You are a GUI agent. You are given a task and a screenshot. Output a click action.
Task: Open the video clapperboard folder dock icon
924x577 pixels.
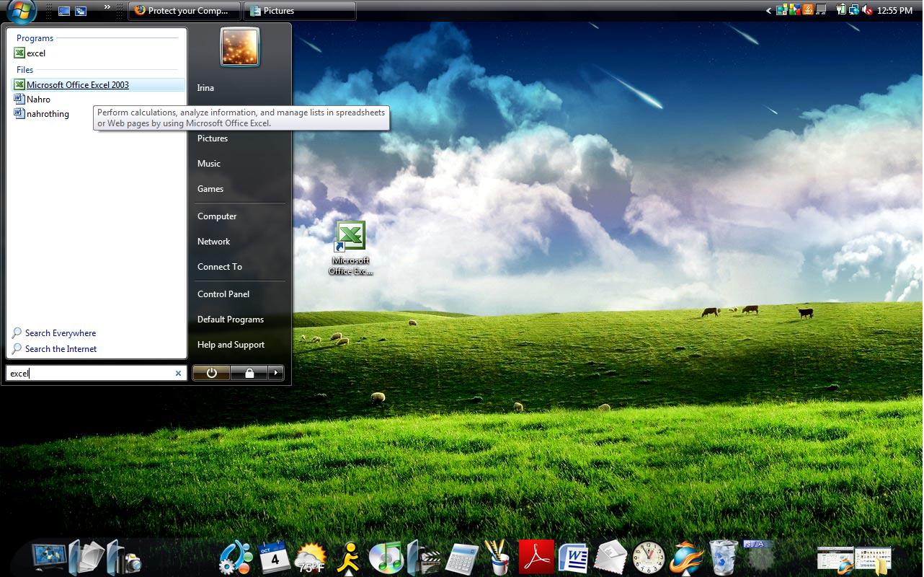click(x=424, y=558)
